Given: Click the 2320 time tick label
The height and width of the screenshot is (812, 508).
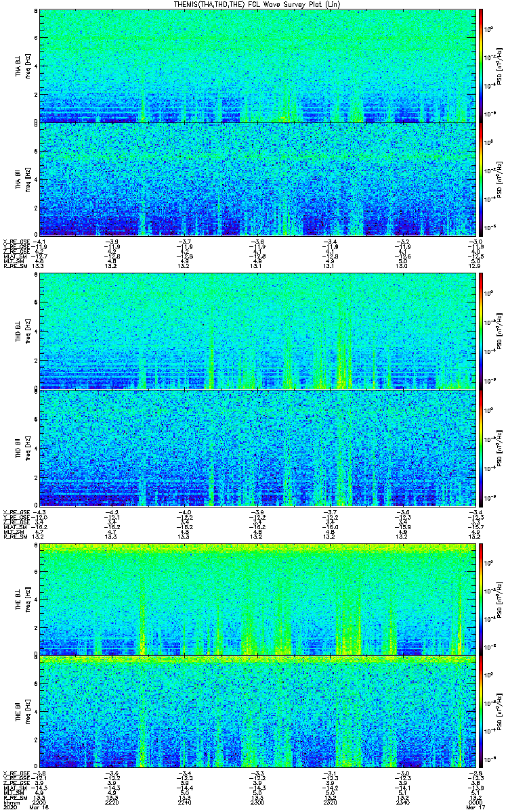Looking at the screenshot, I should point(330,803).
